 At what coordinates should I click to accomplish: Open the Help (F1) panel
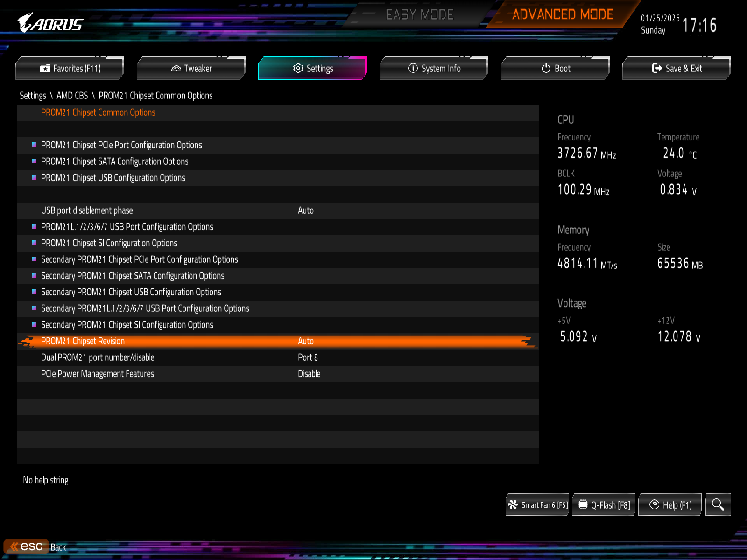pos(670,505)
